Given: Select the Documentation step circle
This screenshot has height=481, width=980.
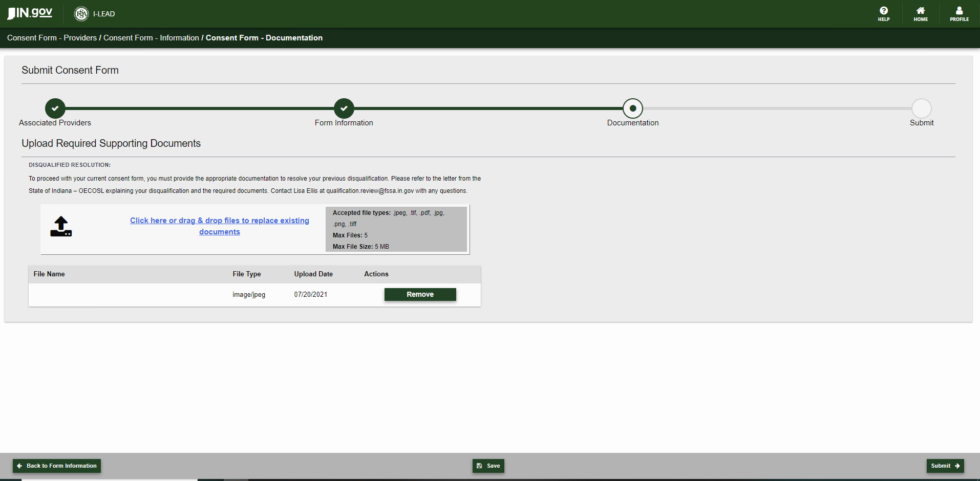Looking at the screenshot, I should [x=633, y=108].
